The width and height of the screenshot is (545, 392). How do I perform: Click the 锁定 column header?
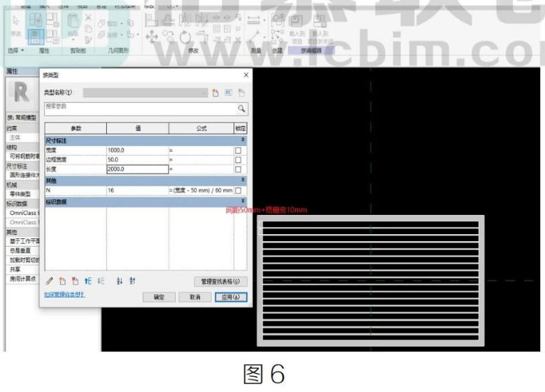(240, 128)
